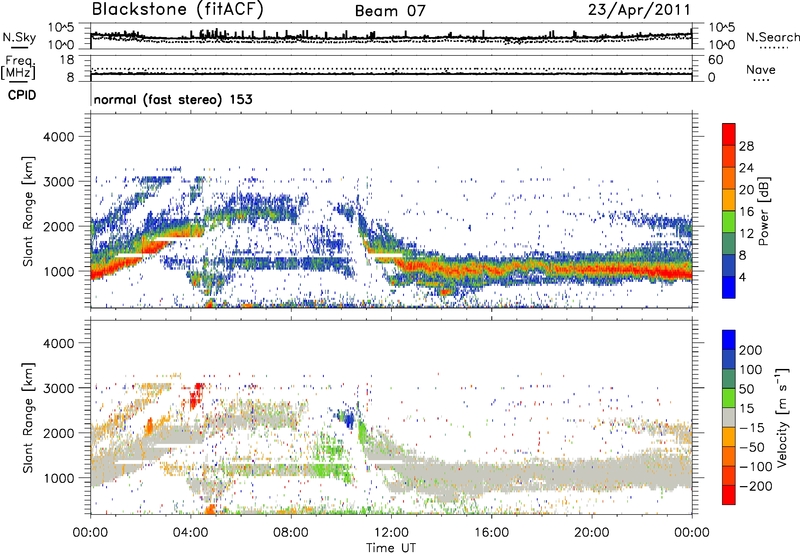This screenshot has height=554, width=800.
Task: Click the 'CPID' label
Action: [22, 95]
